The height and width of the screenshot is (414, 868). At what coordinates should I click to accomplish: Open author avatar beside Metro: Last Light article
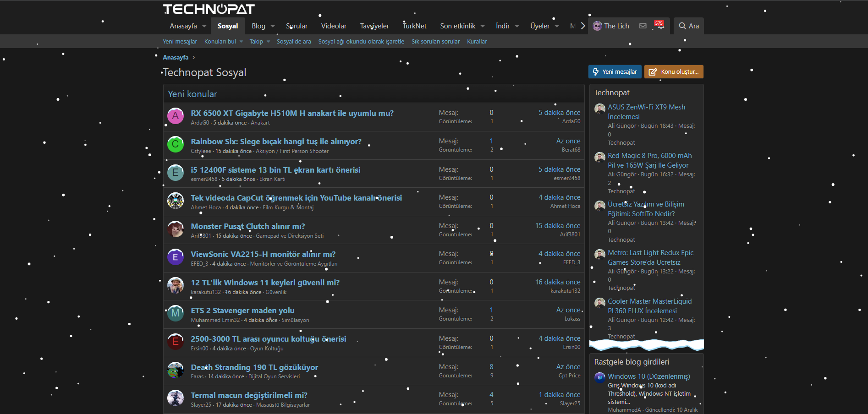(x=600, y=255)
